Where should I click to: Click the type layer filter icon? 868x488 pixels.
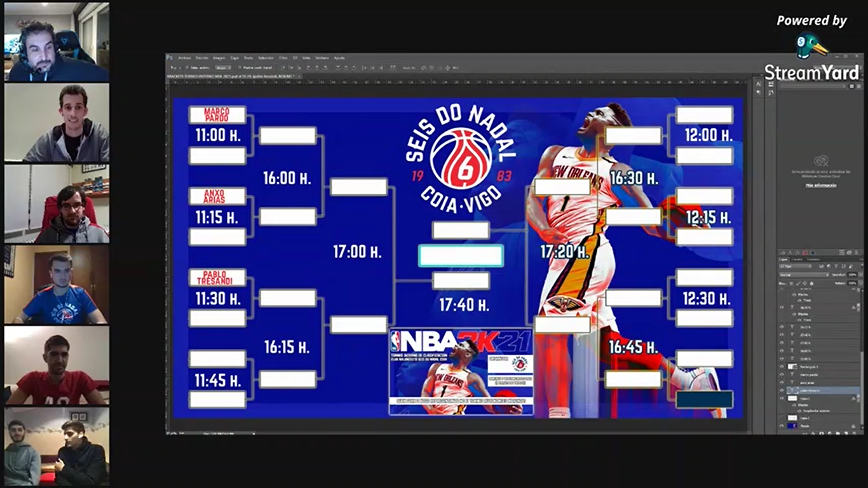tap(836, 266)
